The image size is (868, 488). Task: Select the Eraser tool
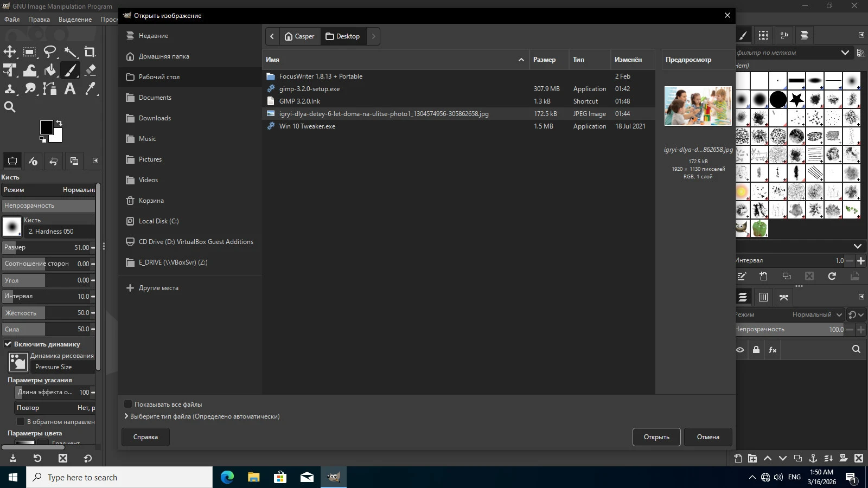coord(90,70)
